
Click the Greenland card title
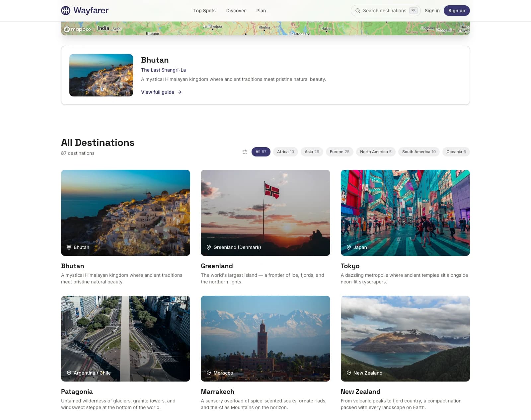217,266
